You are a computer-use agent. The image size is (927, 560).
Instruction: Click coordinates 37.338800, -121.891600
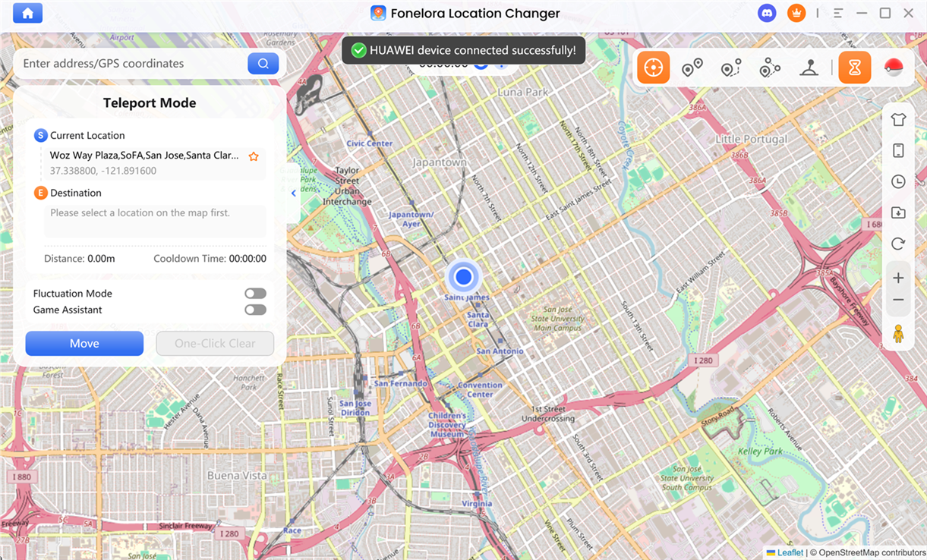pyautogui.click(x=103, y=171)
